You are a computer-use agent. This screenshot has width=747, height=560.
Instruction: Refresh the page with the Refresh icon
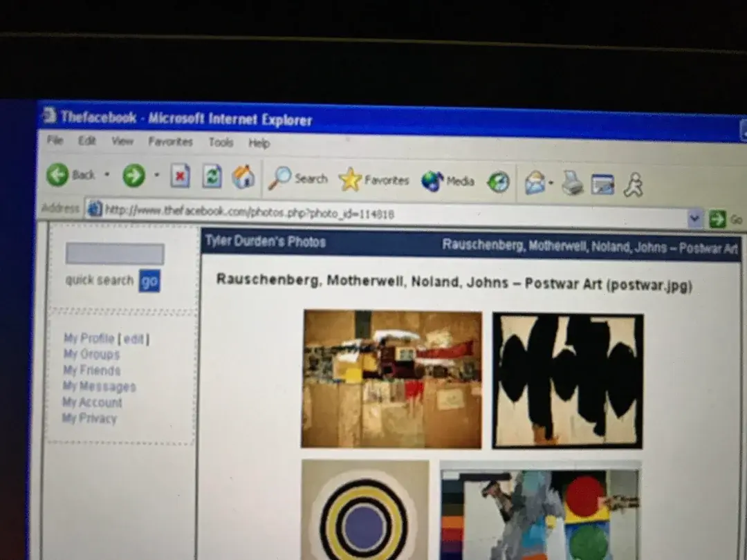coord(212,176)
